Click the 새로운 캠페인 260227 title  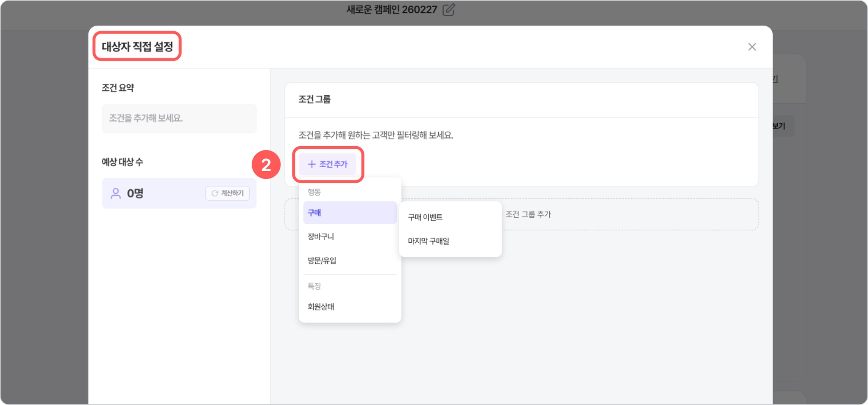(392, 10)
